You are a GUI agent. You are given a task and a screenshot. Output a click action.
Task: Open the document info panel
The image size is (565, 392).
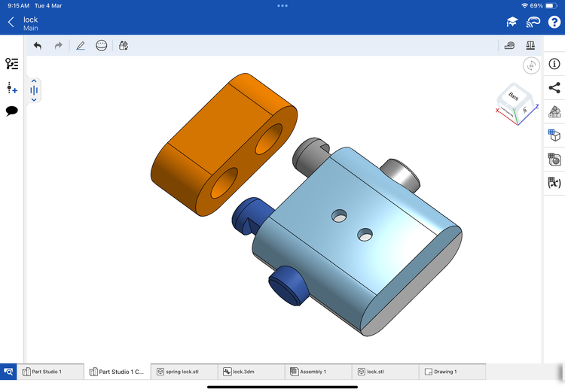(x=554, y=64)
